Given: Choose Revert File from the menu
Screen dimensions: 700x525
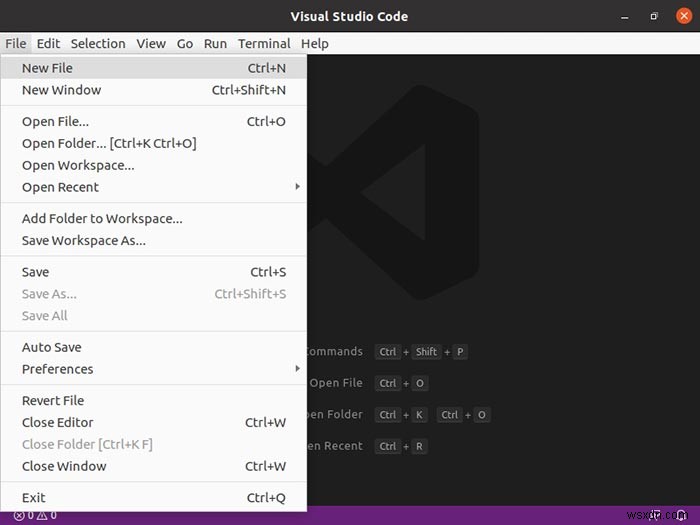Looking at the screenshot, I should pyautogui.click(x=154, y=400).
